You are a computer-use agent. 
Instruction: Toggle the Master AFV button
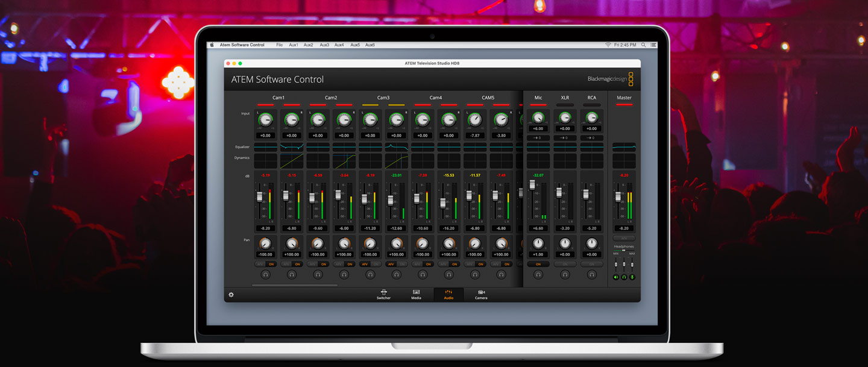click(x=624, y=239)
